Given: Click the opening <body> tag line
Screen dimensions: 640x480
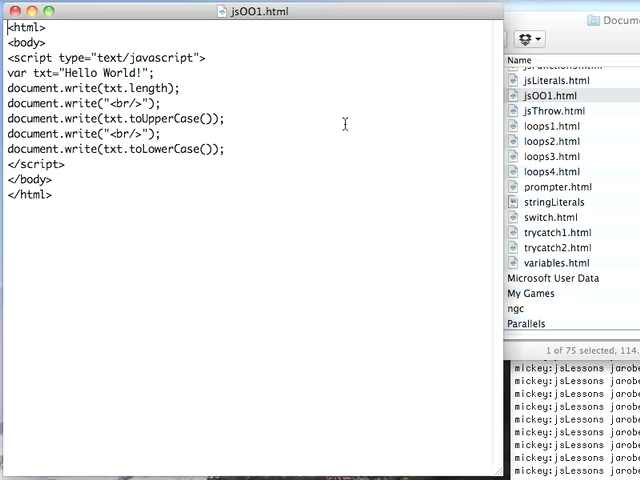Looking at the screenshot, I should tap(27, 43).
